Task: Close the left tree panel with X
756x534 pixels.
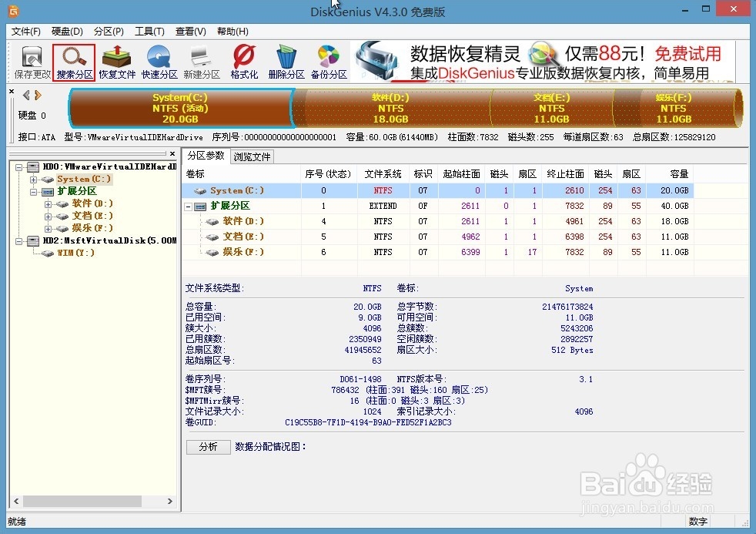Action: 172,153
